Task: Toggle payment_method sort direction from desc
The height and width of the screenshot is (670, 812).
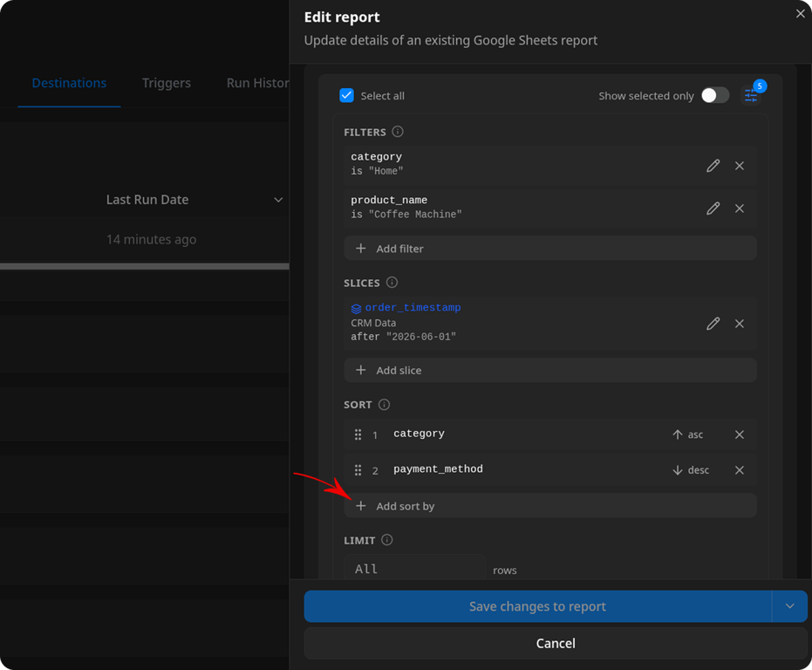Action: (690, 470)
